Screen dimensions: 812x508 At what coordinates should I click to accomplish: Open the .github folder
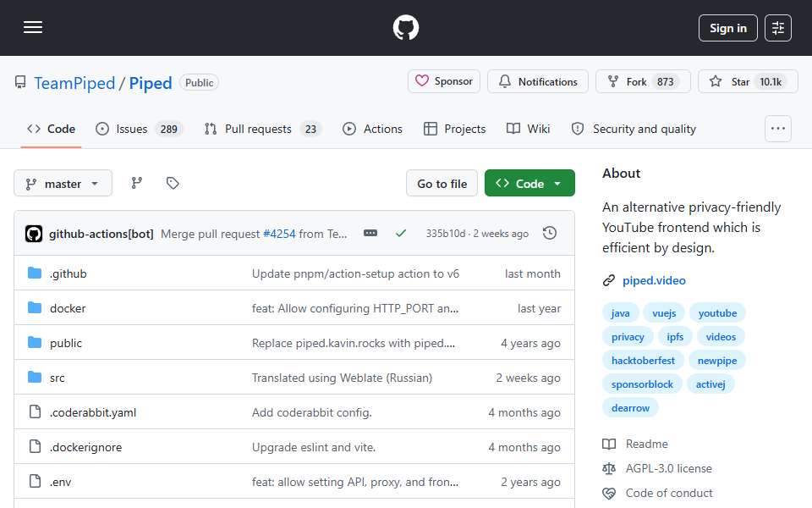click(x=69, y=273)
